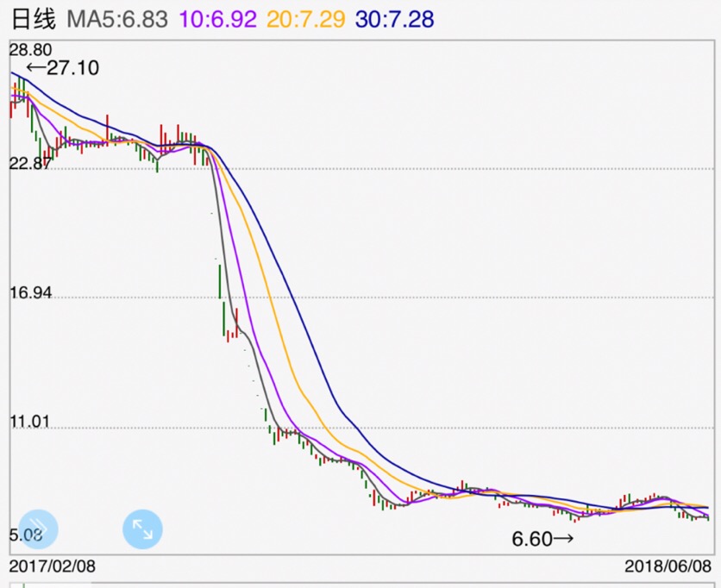Click the 2017/02/08 start date label
721x588 pixels.
point(52,566)
